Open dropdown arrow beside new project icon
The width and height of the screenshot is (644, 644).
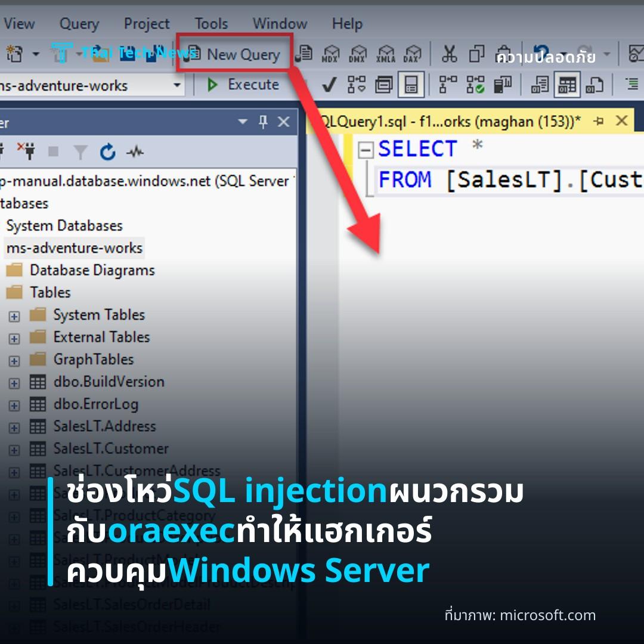[36, 54]
